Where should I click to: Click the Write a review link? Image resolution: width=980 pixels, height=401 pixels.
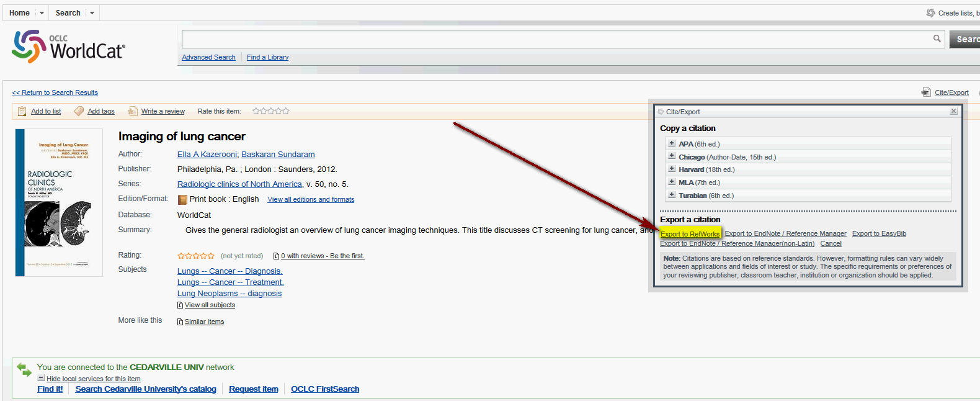click(x=163, y=111)
